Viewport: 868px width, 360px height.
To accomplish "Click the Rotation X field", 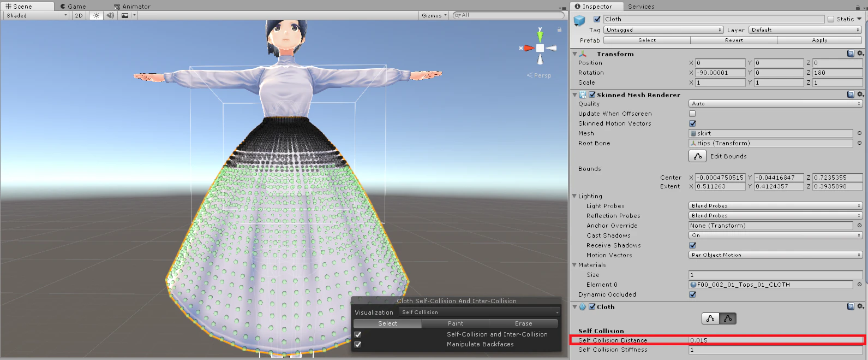I will [x=720, y=73].
